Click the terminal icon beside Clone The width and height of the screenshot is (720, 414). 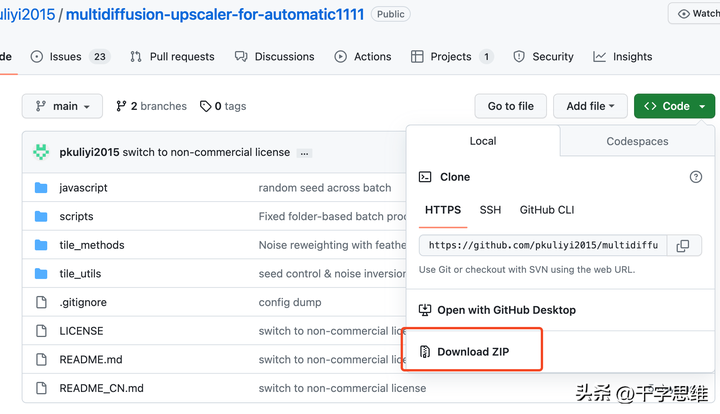tap(425, 177)
